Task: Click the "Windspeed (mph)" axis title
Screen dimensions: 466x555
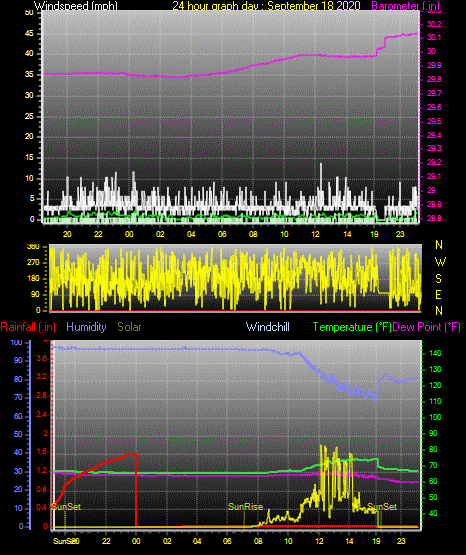Action: coord(75,6)
